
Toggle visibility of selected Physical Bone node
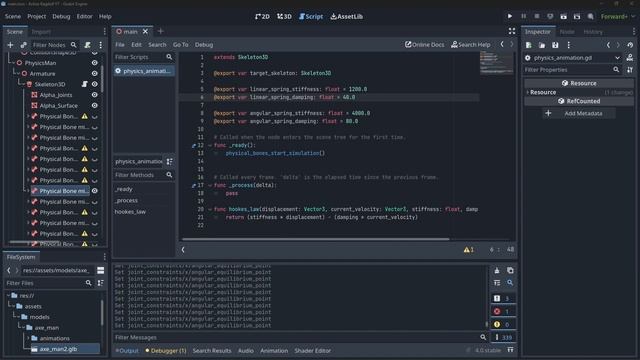pyautogui.click(x=94, y=191)
